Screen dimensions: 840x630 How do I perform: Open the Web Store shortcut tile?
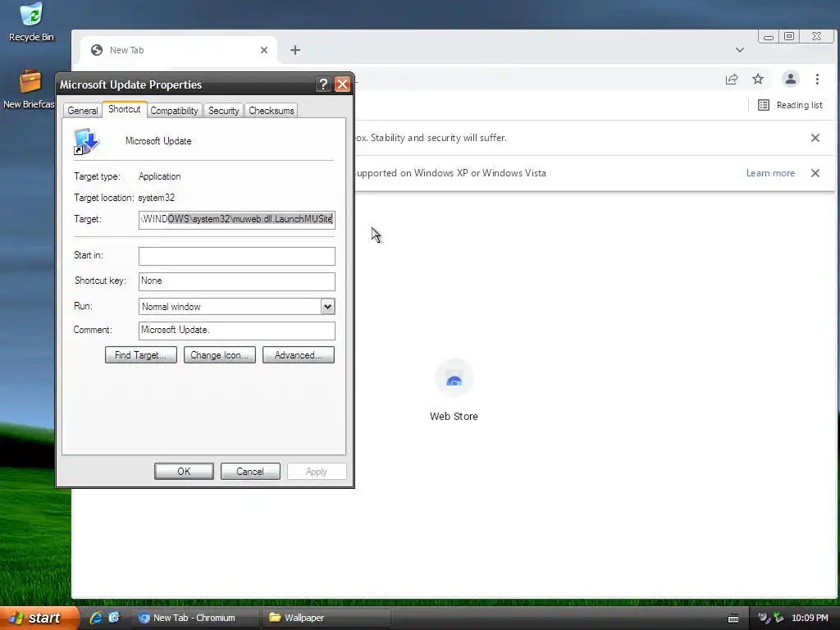click(454, 391)
